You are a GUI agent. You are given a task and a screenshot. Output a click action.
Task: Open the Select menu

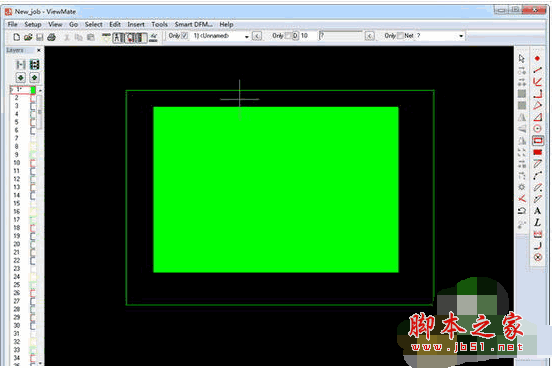coord(94,24)
